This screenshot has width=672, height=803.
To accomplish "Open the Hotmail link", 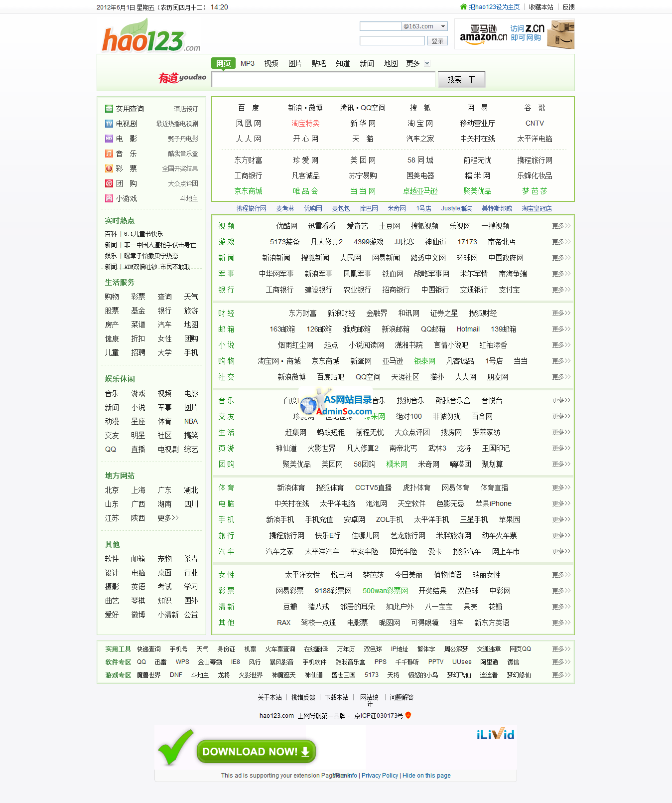I will pos(468,329).
